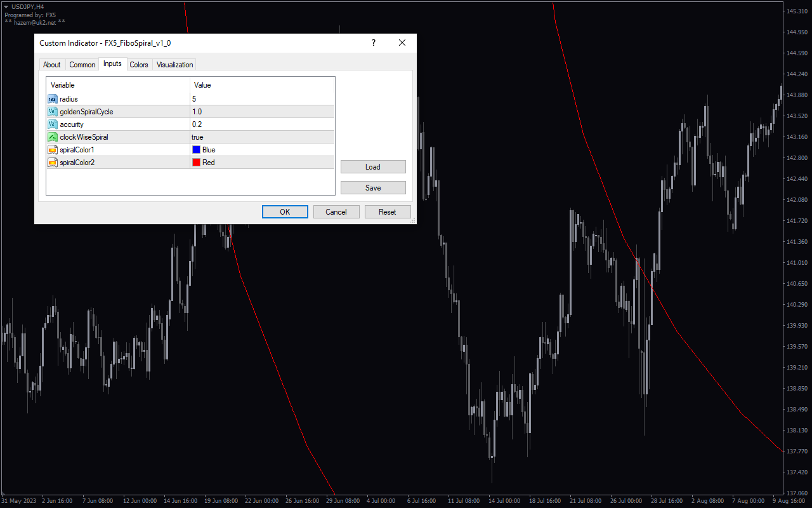Image resolution: width=812 pixels, height=508 pixels.
Task: Click the goldenSpiralCycle variable type icon
Action: tap(53, 112)
